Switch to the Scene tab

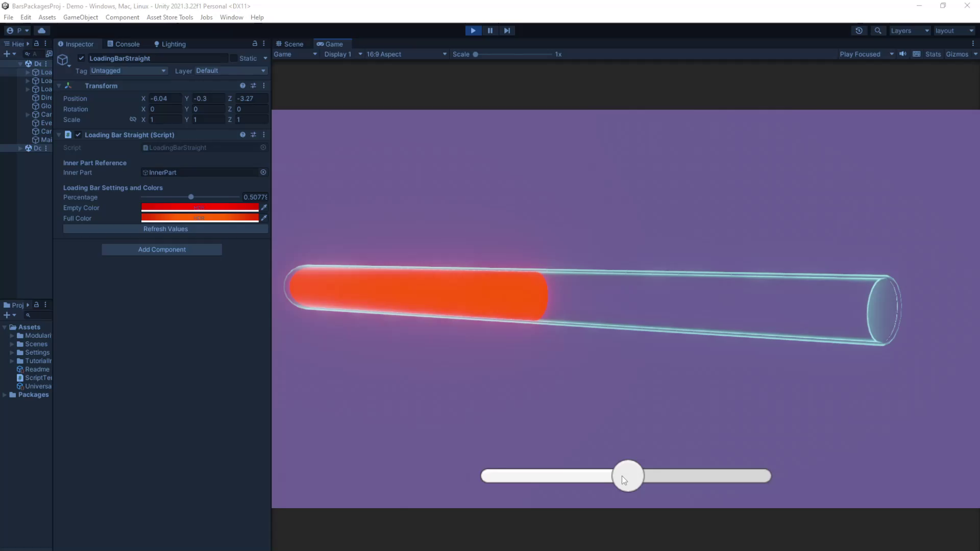click(290, 44)
